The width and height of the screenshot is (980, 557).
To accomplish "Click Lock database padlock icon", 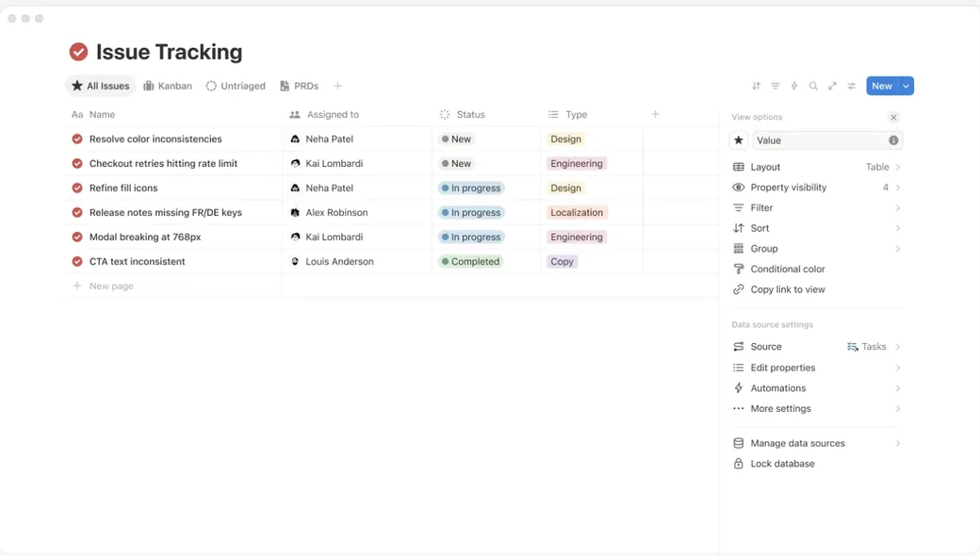I will [x=738, y=464].
